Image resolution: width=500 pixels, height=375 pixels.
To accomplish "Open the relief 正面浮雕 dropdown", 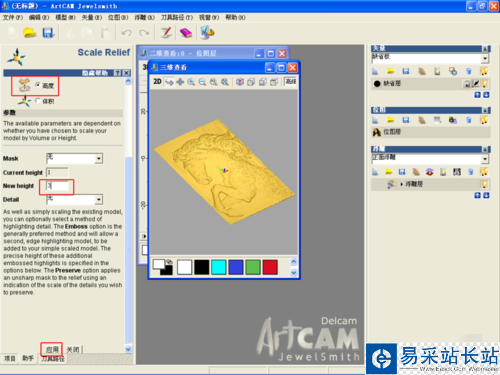I will click(485, 159).
